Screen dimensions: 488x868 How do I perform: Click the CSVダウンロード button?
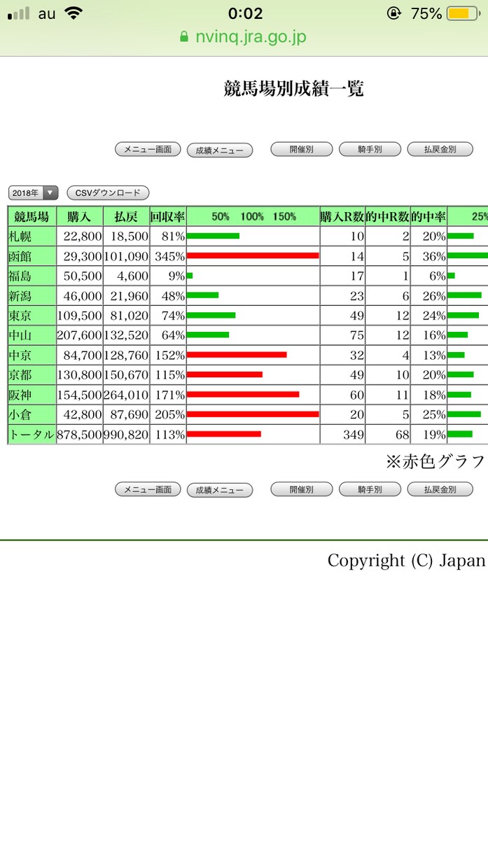click(x=108, y=192)
